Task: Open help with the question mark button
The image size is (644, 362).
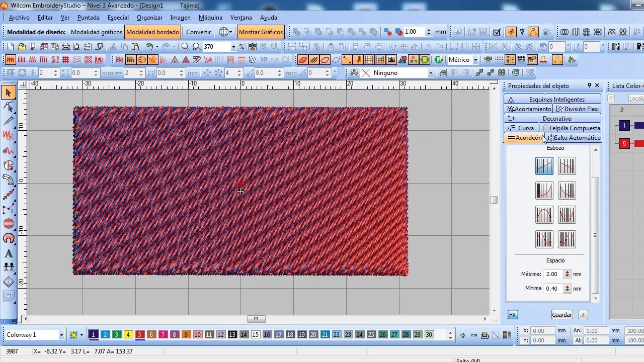Action: click(x=583, y=315)
